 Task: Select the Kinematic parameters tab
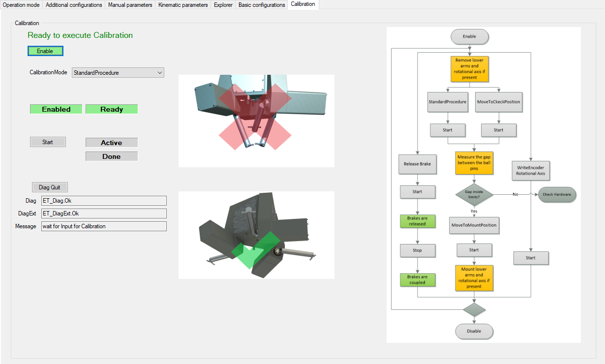183,5
